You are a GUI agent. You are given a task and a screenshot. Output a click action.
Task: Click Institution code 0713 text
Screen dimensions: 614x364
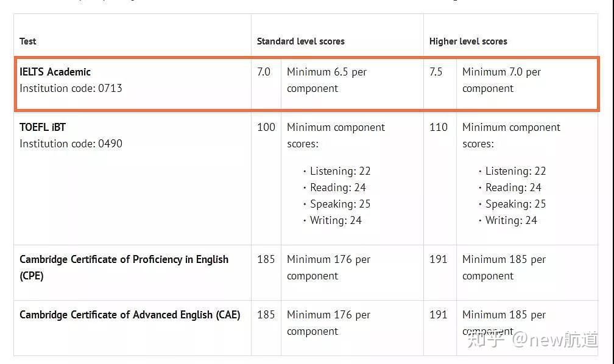(71, 88)
